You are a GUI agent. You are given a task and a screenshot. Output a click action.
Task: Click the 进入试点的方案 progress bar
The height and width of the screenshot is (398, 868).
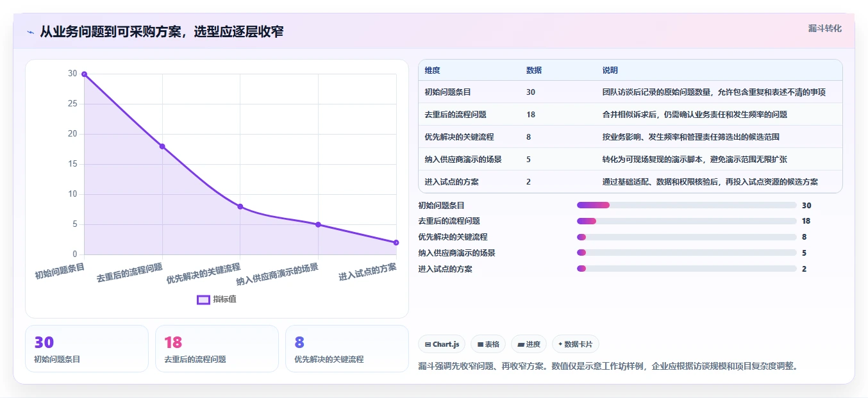pyautogui.click(x=687, y=269)
